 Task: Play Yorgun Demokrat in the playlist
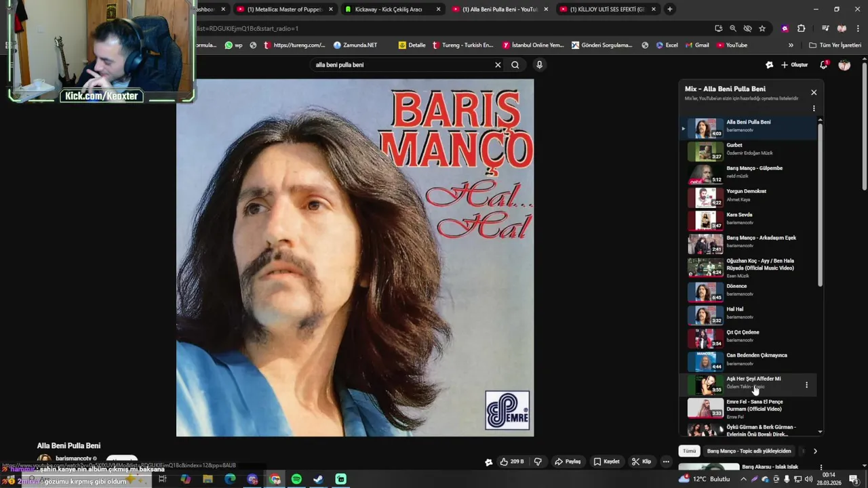click(749, 197)
